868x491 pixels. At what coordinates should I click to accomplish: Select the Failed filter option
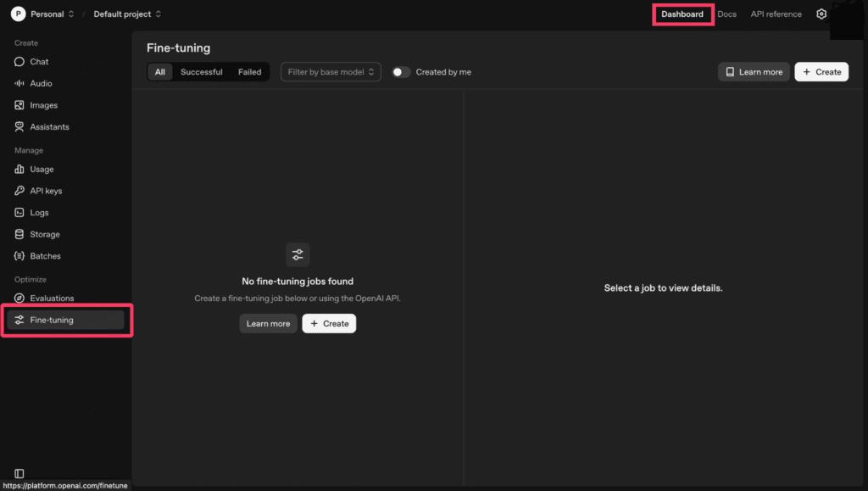(249, 72)
